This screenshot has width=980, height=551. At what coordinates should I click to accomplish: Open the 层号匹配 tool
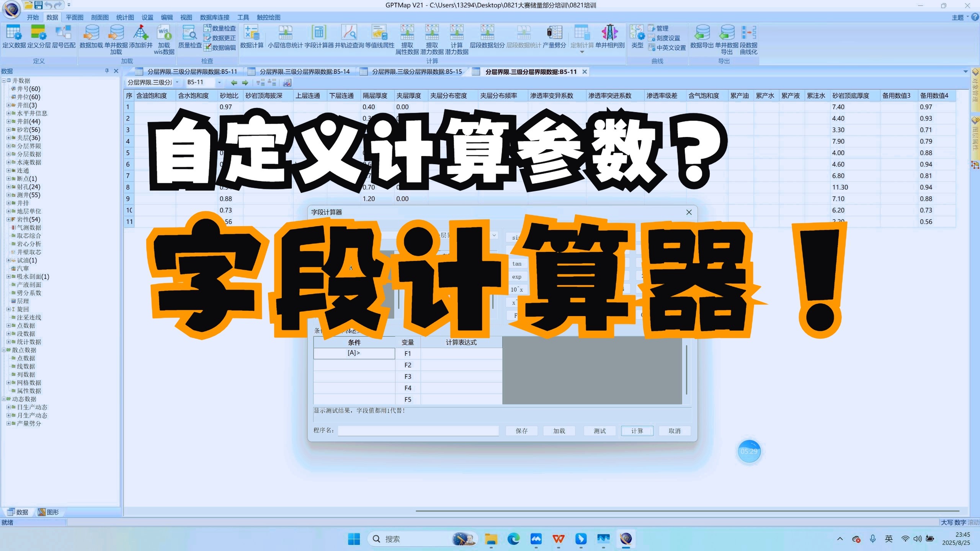pyautogui.click(x=64, y=36)
